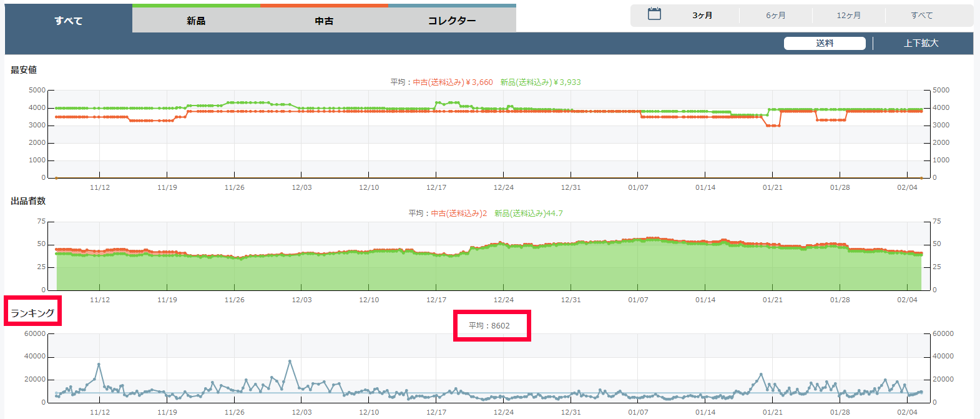This screenshot has width=980, height=419.
Task: Click 新品(送料込み) ¥3,933 price legend
Action: click(x=541, y=82)
